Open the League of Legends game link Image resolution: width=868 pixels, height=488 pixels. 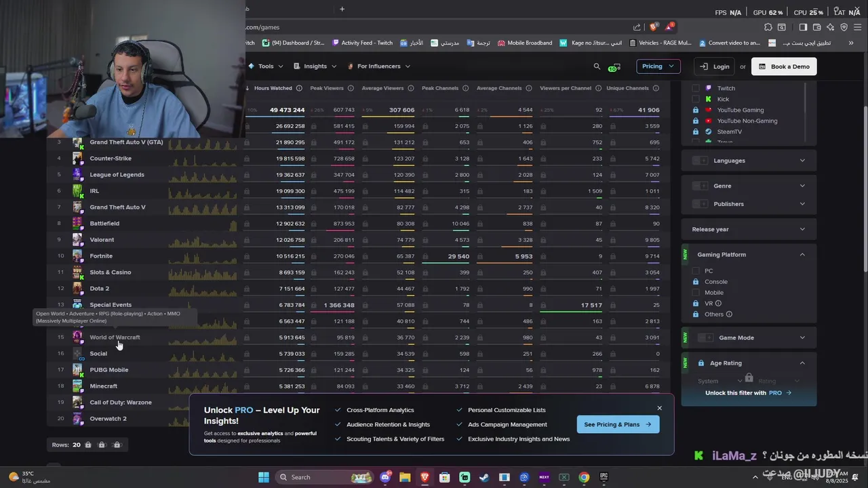[117, 175]
